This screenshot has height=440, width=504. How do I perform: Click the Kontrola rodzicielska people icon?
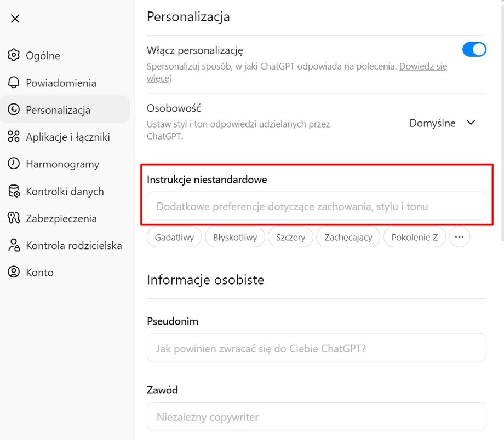click(x=15, y=245)
